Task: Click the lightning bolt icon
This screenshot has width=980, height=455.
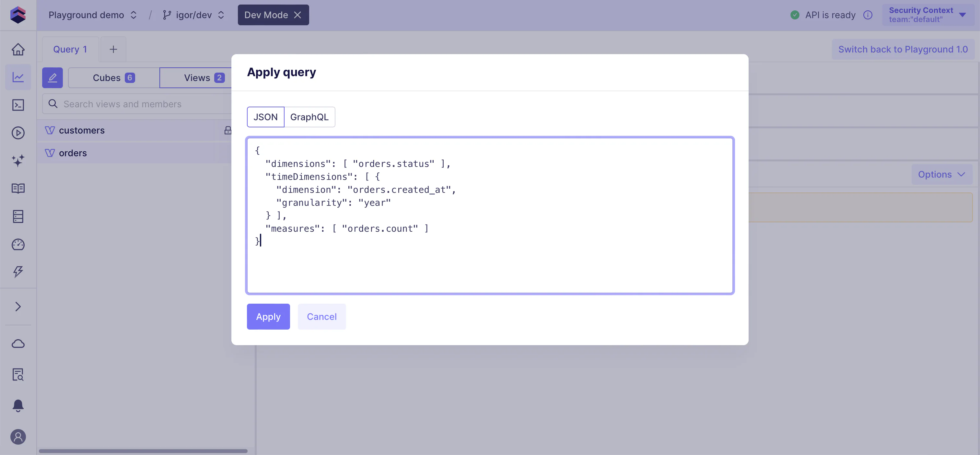Action: (x=18, y=272)
